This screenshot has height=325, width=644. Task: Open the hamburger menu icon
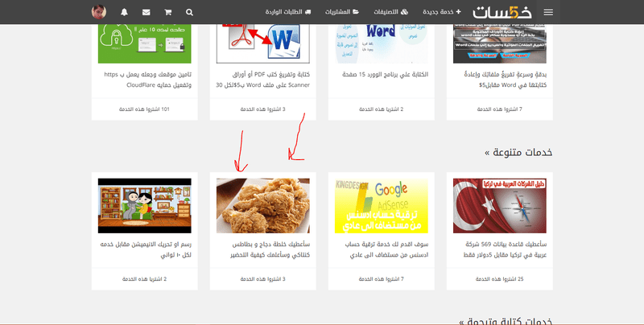pos(548,12)
